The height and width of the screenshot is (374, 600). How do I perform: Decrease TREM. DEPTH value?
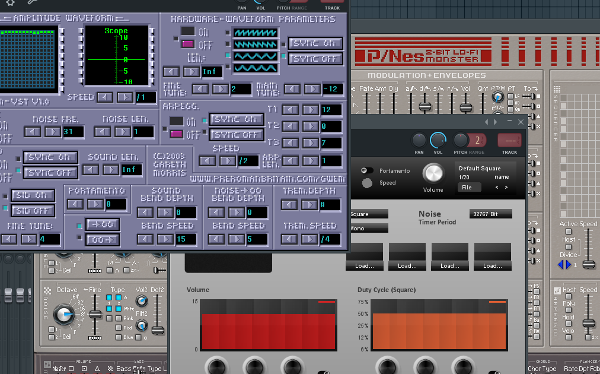(289, 205)
